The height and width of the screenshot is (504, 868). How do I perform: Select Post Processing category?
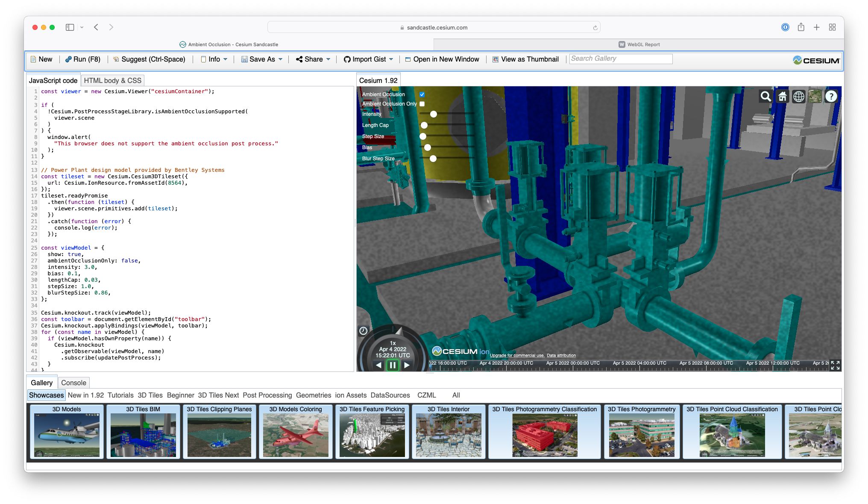click(x=267, y=395)
